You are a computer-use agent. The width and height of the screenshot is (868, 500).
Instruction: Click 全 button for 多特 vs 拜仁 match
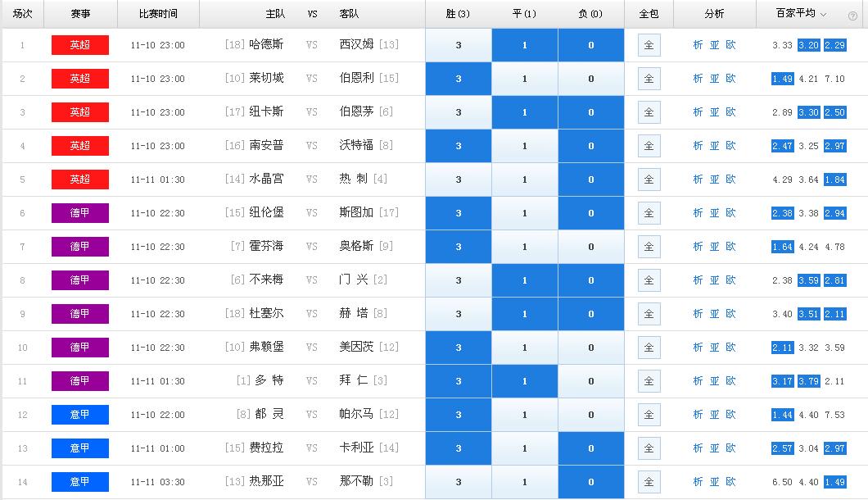coord(649,381)
